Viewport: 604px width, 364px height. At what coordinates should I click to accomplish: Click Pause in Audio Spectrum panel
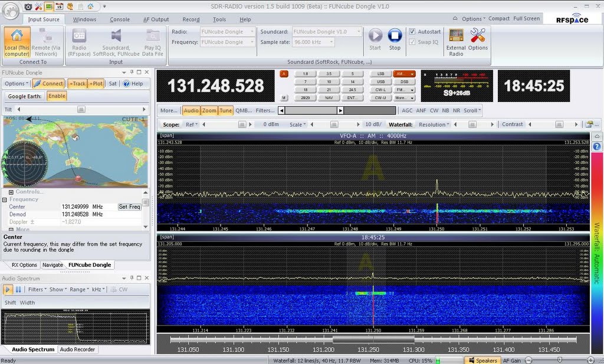(18, 289)
